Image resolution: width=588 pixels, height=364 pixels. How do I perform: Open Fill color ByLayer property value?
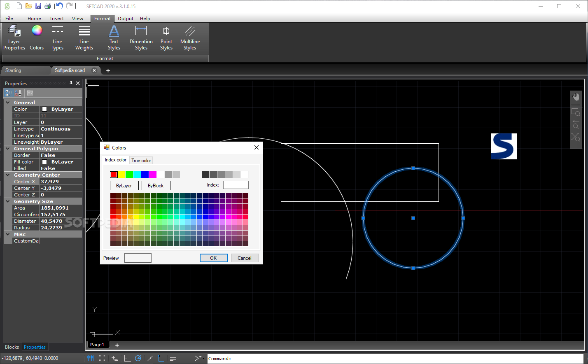(x=61, y=162)
